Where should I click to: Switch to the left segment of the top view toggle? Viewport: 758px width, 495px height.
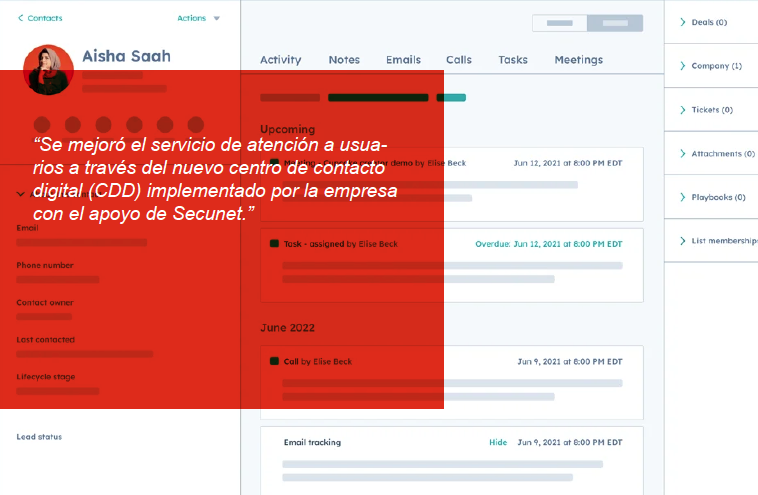[559, 22]
